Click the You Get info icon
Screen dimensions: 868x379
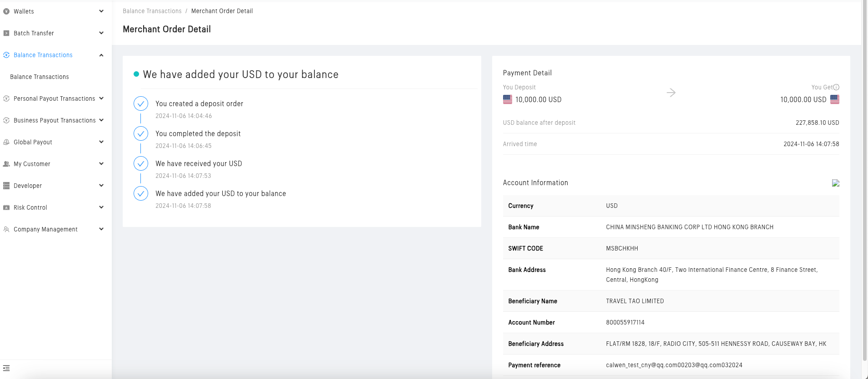[836, 87]
